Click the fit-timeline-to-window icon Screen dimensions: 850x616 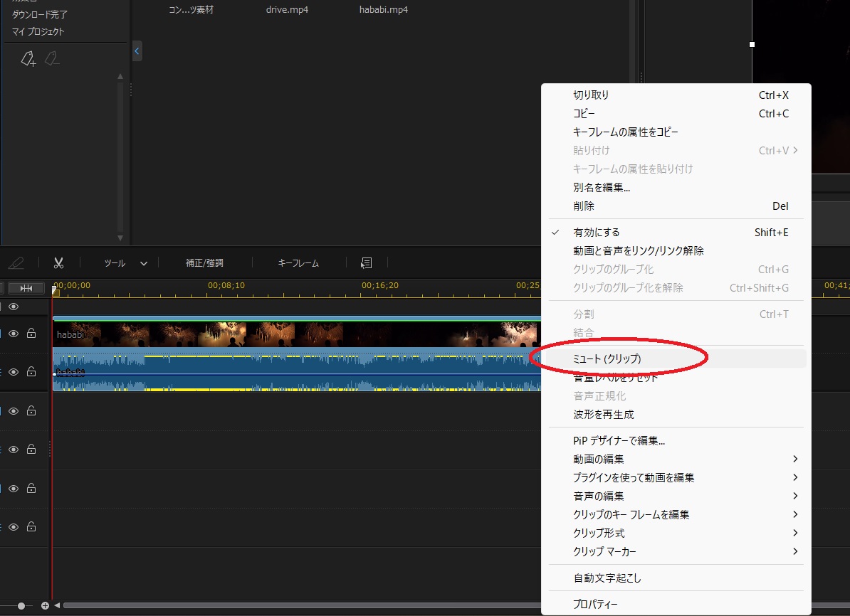click(x=26, y=288)
